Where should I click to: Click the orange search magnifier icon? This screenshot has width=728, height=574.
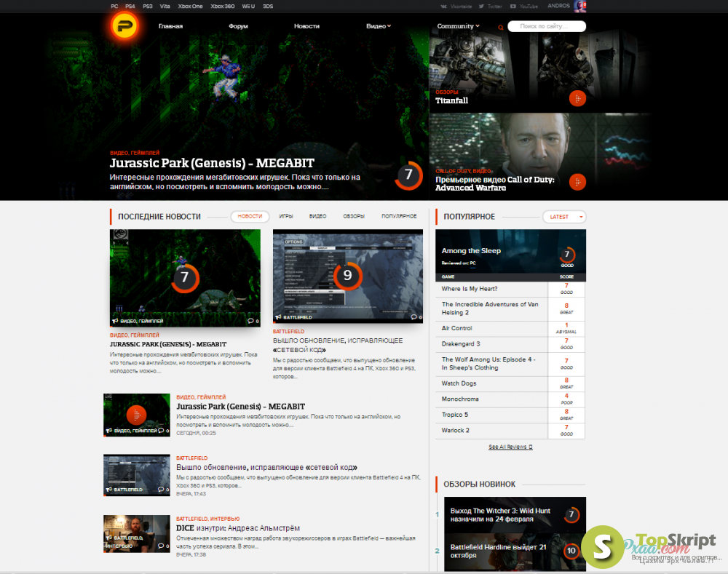[x=501, y=28]
